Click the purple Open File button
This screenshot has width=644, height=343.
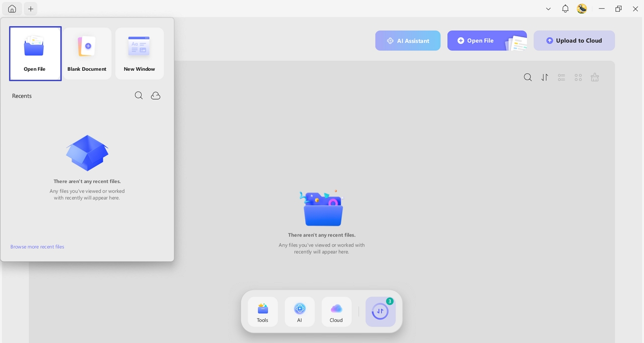coord(487,41)
